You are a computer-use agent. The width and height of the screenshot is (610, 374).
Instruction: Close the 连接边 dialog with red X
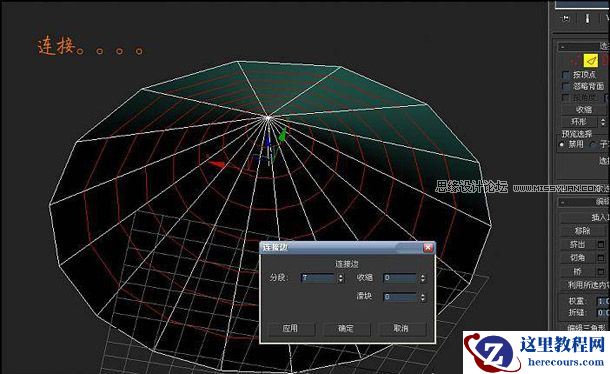point(428,248)
